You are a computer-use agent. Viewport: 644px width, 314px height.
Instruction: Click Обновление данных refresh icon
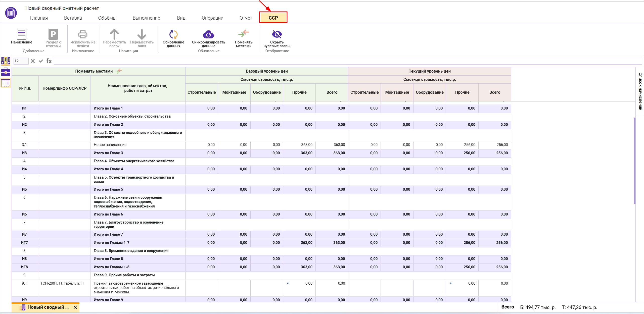click(173, 34)
